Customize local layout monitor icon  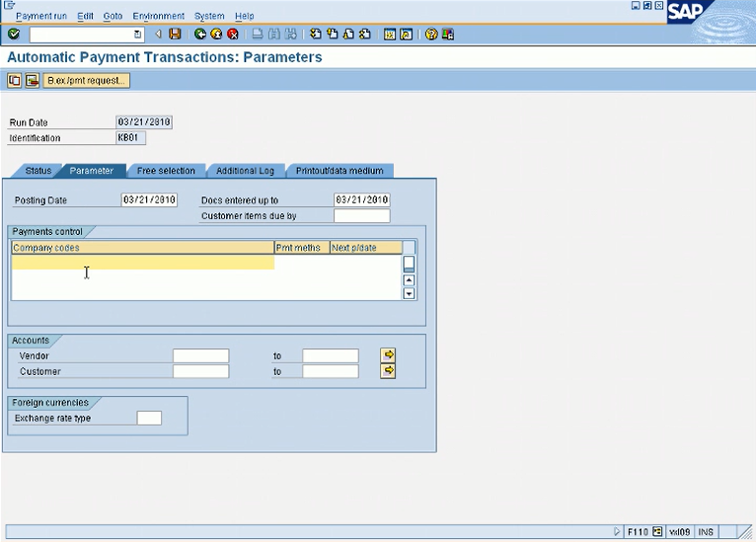[x=448, y=35]
